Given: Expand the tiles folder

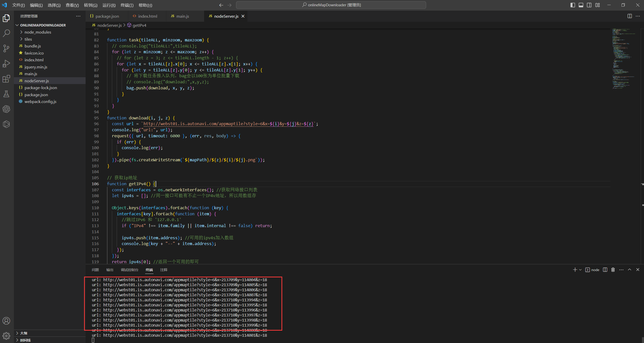Looking at the screenshot, I should pos(50,39).
